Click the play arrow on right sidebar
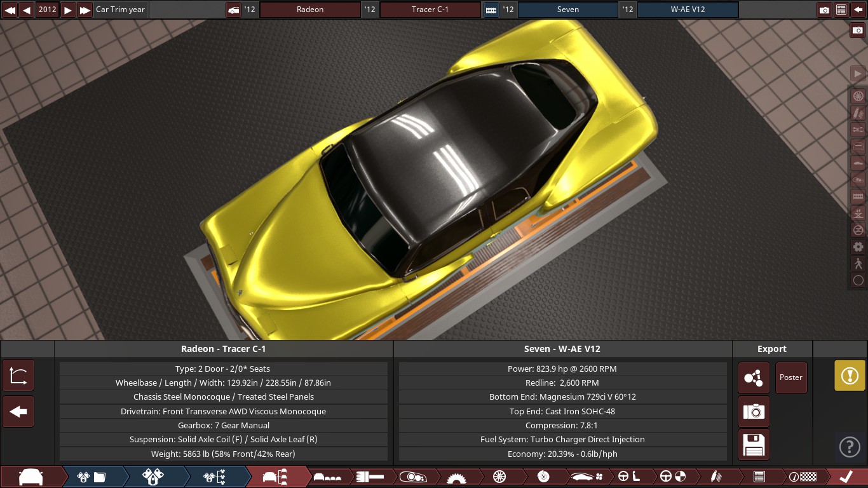The image size is (868, 488). pyautogui.click(x=858, y=74)
